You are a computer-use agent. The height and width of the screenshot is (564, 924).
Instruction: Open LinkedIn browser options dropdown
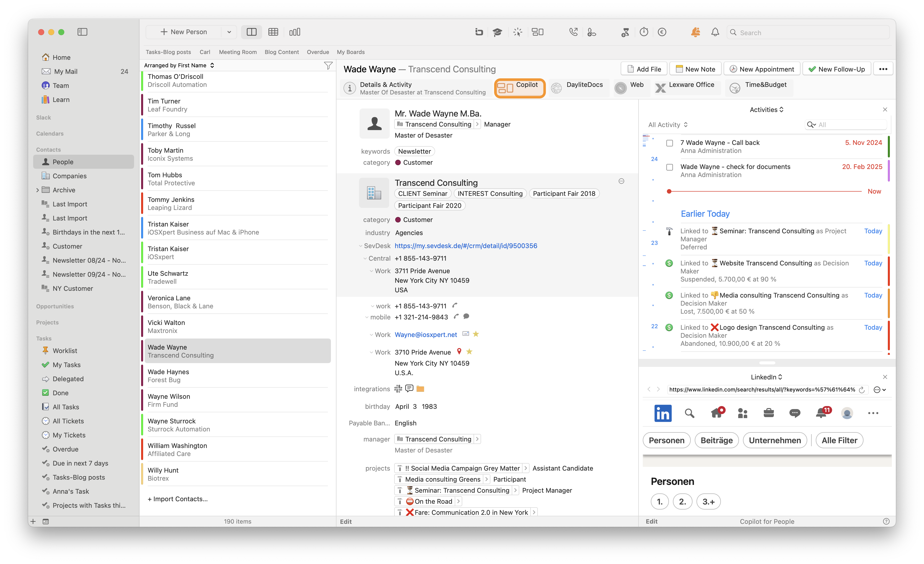(x=880, y=390)
